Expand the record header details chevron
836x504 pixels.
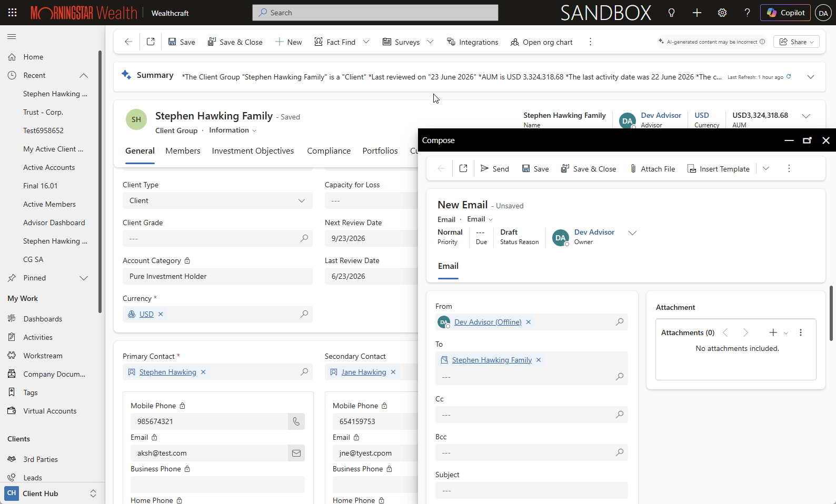[x=806, y=116]
